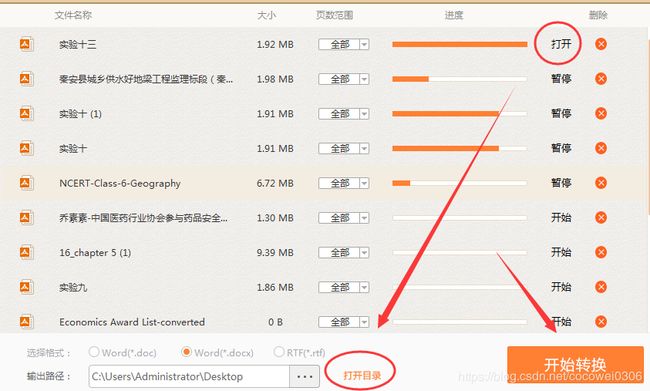Viewport: 650px width, 391px height.
Task: Select file name Economics Award List-converted
Action: (x=132, y=322)
